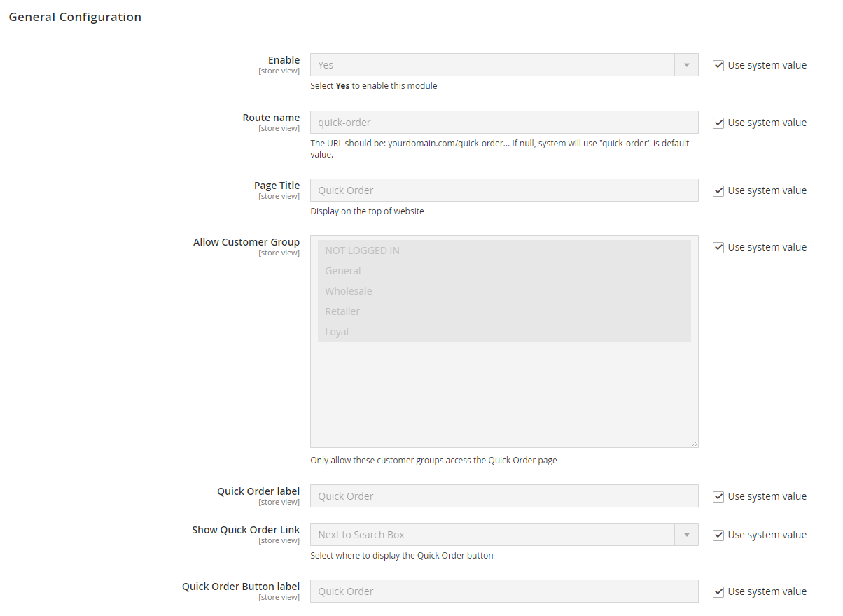Open the Enable dropdown
The width and height of the screenshot is (843, 616).
pos(504,65)
